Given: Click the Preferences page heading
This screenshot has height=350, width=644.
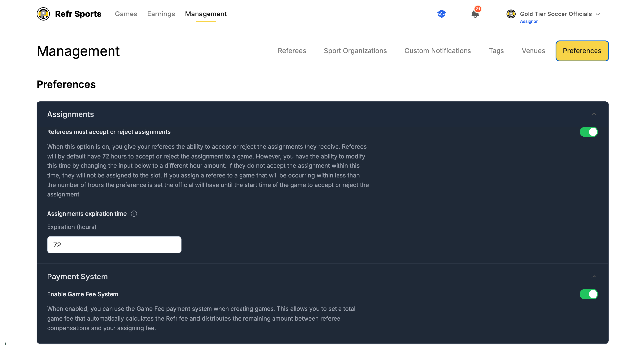Looking at the screenshot, I should pos(66,84).
